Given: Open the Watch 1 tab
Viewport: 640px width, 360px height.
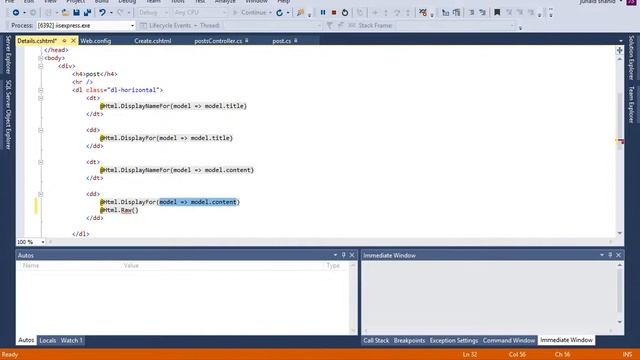Looking at the screenshot, I should coord(71,340).
